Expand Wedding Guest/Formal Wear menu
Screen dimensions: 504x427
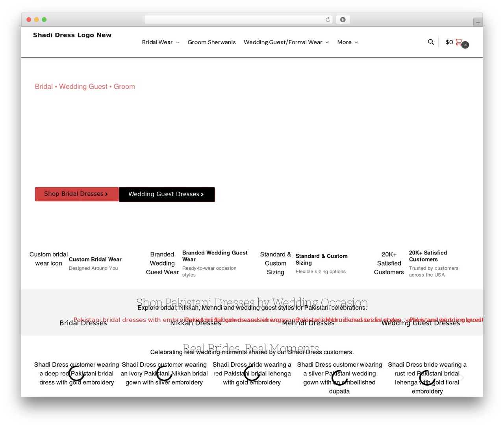click(286, 42)
